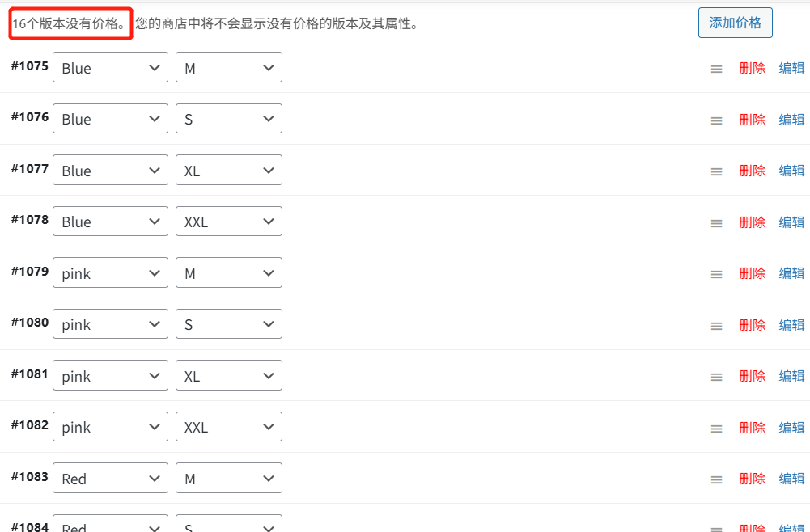Image resolution: width=810 pixels, height=532 pixels.
Task: Click the drag handle icon for variation #1075
Action: (x=716, y=68)
